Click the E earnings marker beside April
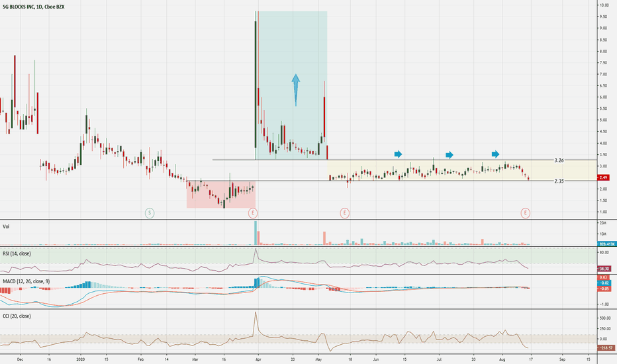 point(253,213)
